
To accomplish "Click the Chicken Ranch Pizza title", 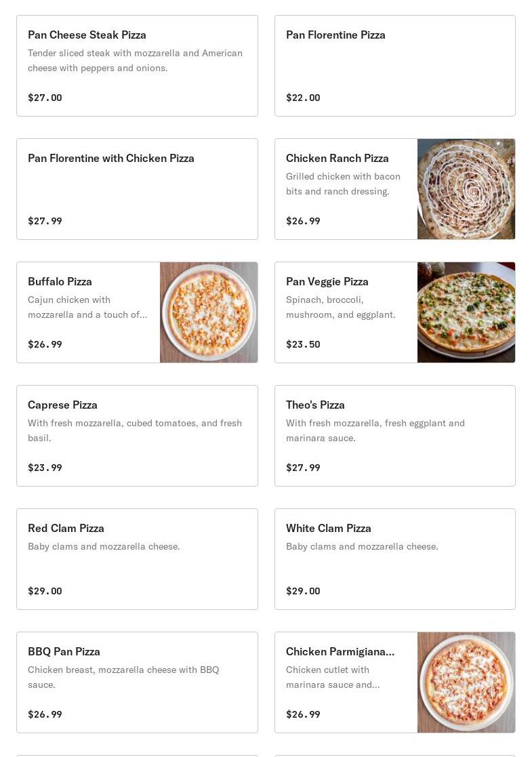I will [x=337, y=159].
